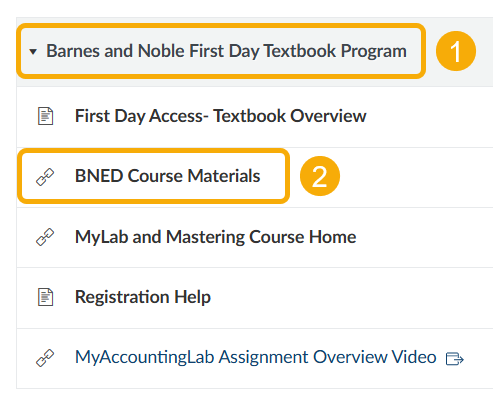Click the chain link icon beside BNED Course Materials
This screenshot has height=409, width=493.
point(45,177)
